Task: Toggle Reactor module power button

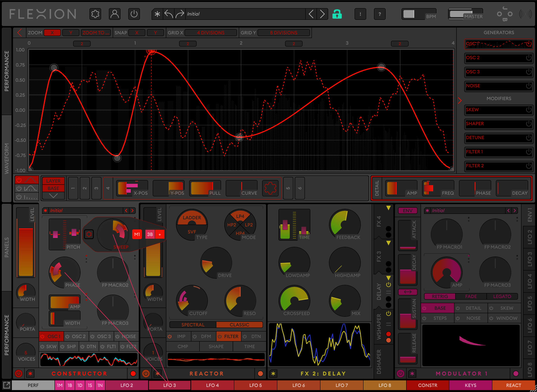Action: [x=146, y=374]
